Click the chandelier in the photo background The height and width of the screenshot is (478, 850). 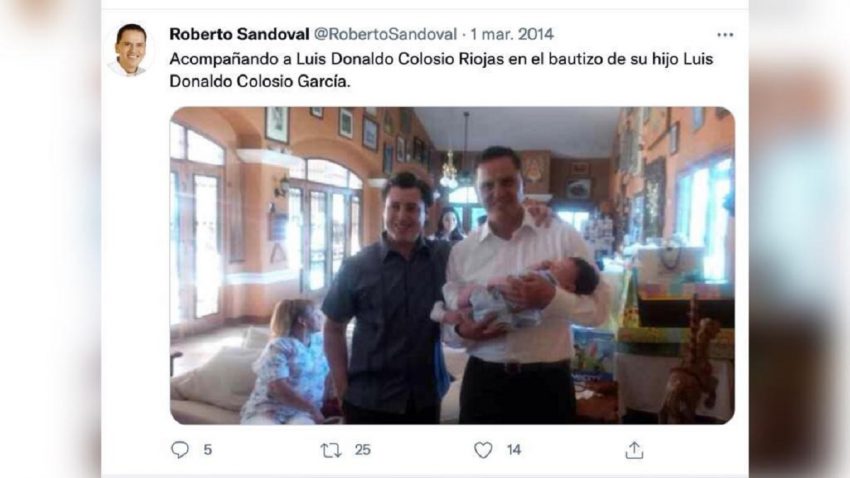point(449,171)
